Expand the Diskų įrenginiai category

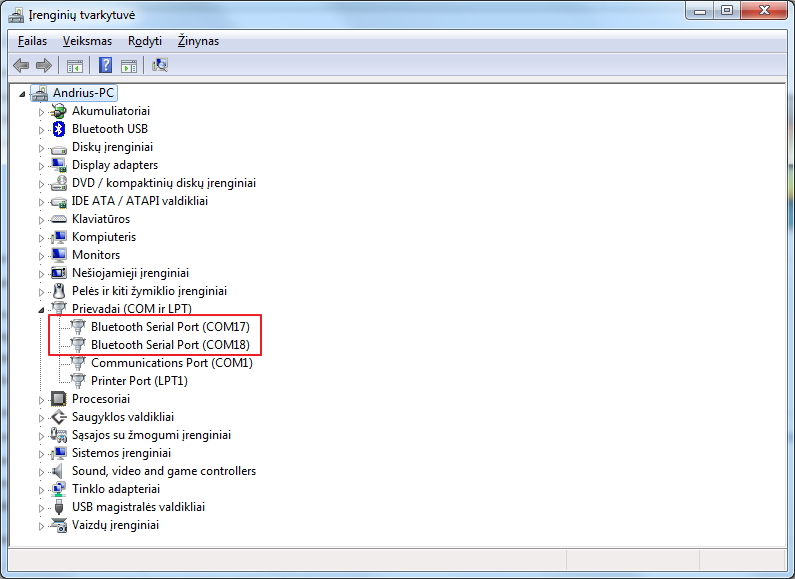41,148
